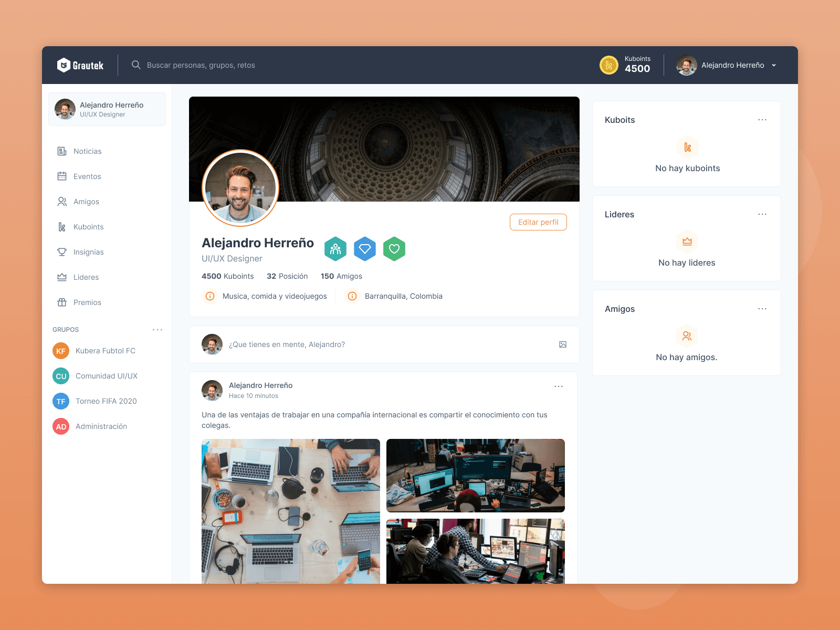Open the Administración group link

pyautogui.click(x=101, y=426)
